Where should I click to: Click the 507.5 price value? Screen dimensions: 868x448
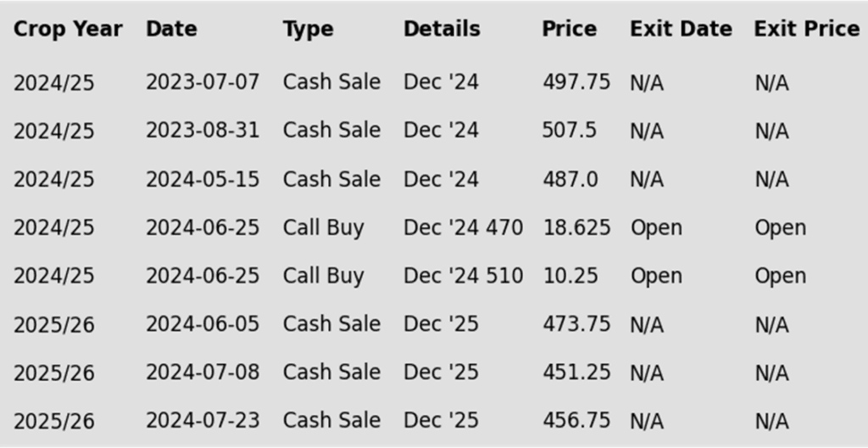pyautogui.click(x=570, y=131)
